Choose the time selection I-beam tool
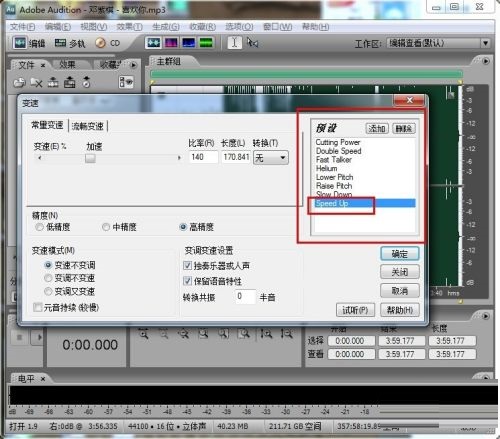This screenshot has height=439, width=500. point(234,43)
